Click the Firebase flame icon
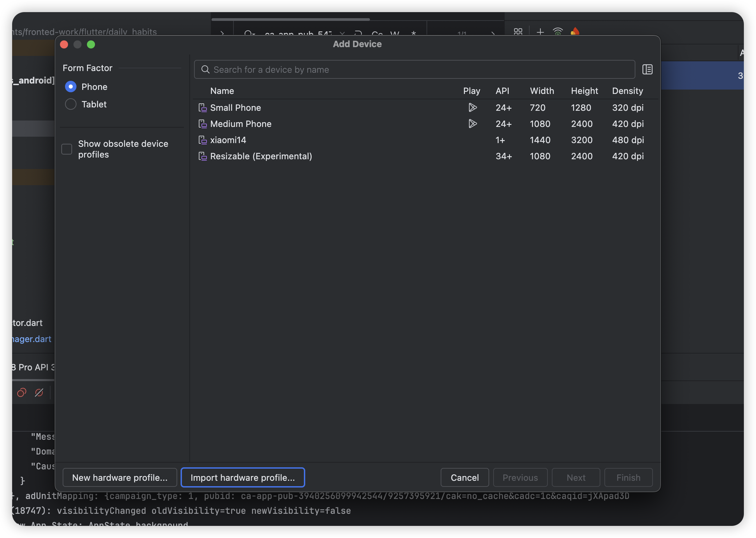 [x=575, y=32]
